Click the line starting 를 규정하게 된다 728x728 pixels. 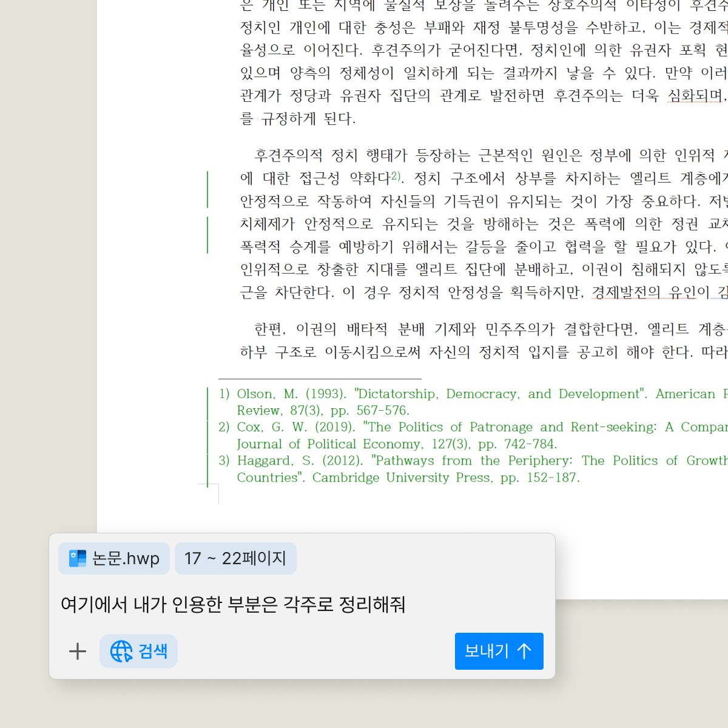point(298,118)
